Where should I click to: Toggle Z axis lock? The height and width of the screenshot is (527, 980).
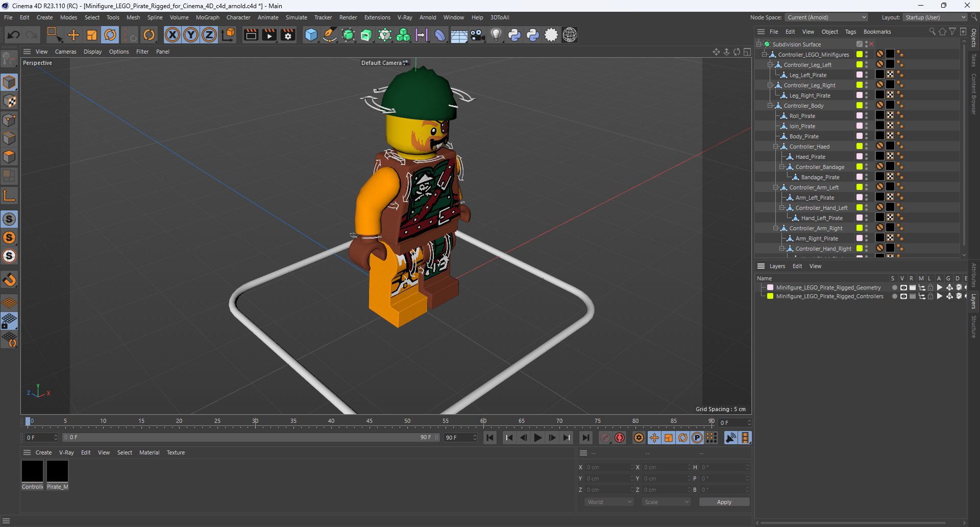click(x=209, y=35)
